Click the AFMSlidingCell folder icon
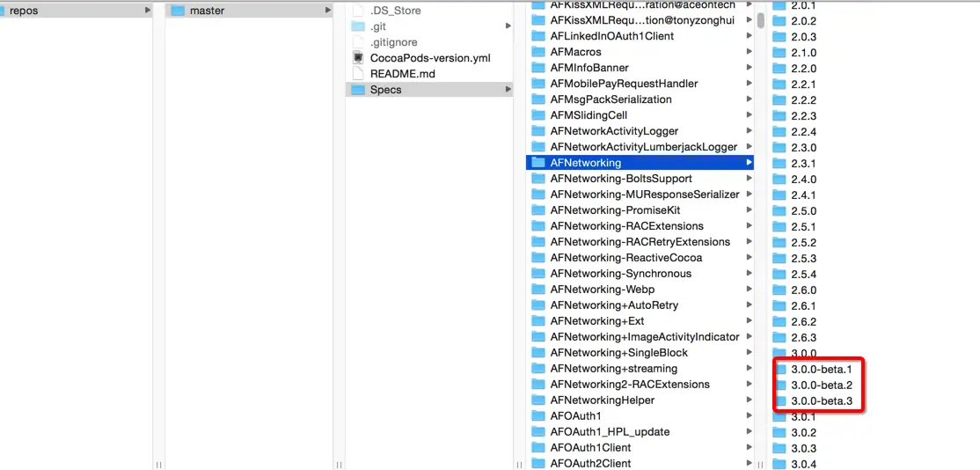 [x=538, y=115]
